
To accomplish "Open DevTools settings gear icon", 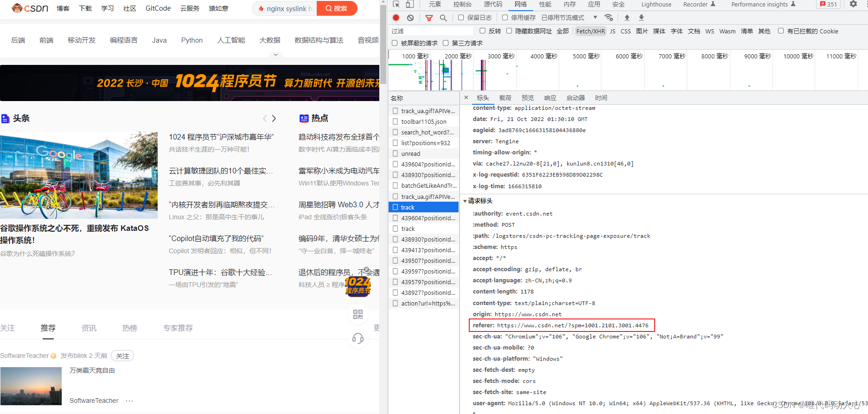I will (x=854, y=4).
